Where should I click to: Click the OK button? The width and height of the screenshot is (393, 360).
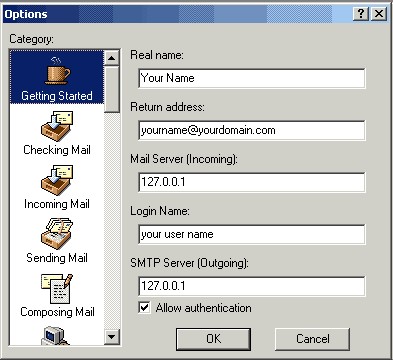coord(213,339)
